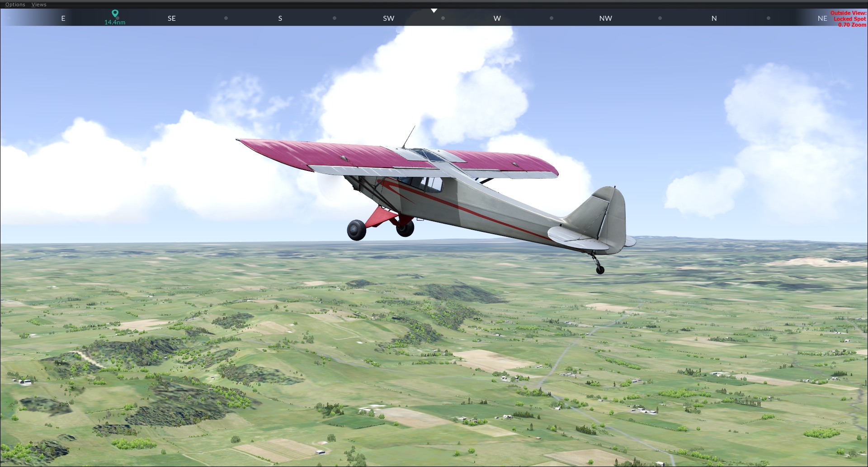Click the 'Locked Spot' view mode text
This screenshot has width=868, height=467.
click(x=850, y=19)
